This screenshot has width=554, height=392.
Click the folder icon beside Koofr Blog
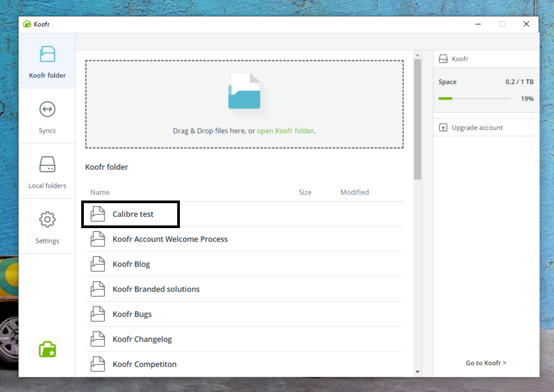pos(98,264)
